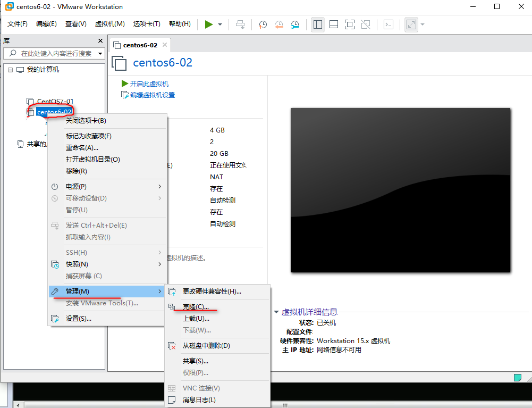Open the 查看(V) menu

pyautogui.click(x=75, y=24)
